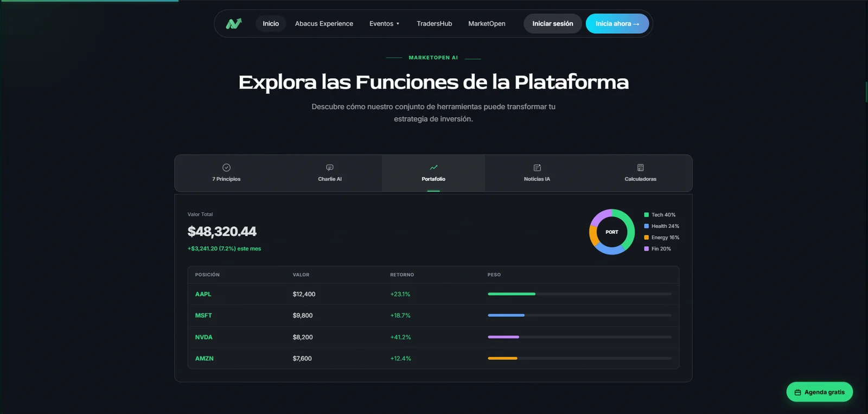Click the chat bubble icon above Charlie AI

pyautogui.click(x=330, y=168)
